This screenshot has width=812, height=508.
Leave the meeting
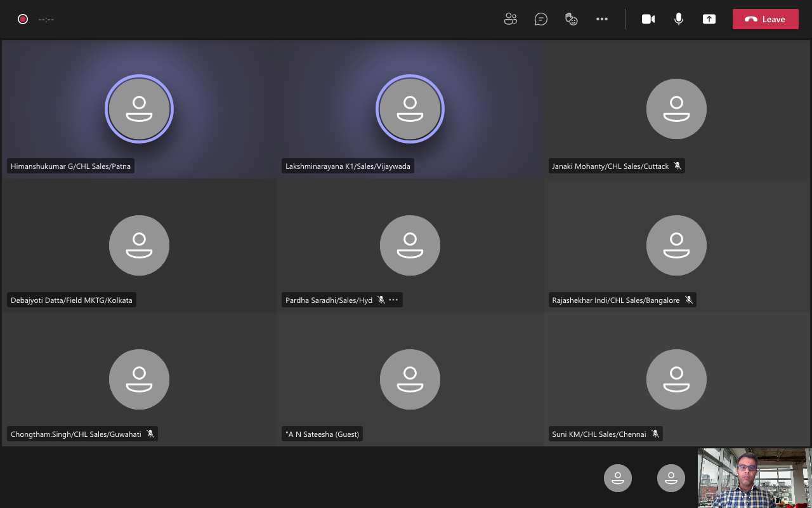pos(765,19)
